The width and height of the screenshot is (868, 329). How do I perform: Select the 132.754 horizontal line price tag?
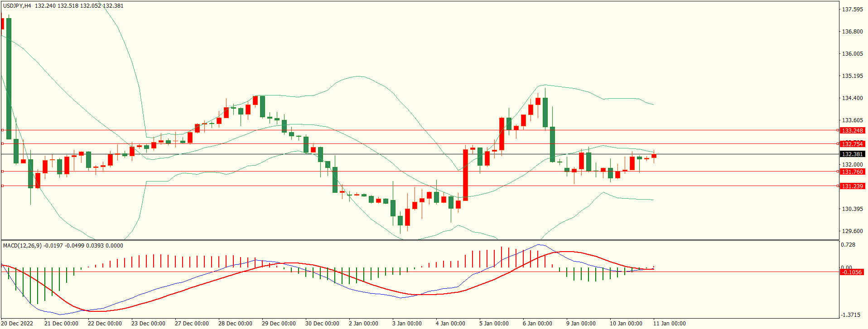click(852, 144)
